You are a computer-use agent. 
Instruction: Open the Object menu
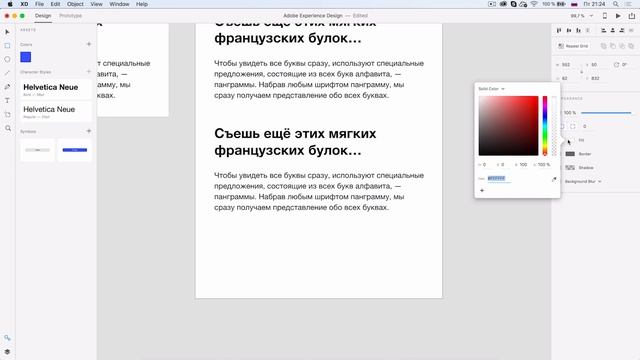coord(75,4)
